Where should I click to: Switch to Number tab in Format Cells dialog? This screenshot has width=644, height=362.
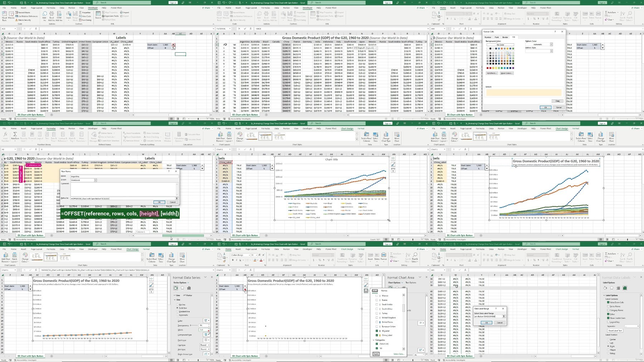(x=488, y=37)
